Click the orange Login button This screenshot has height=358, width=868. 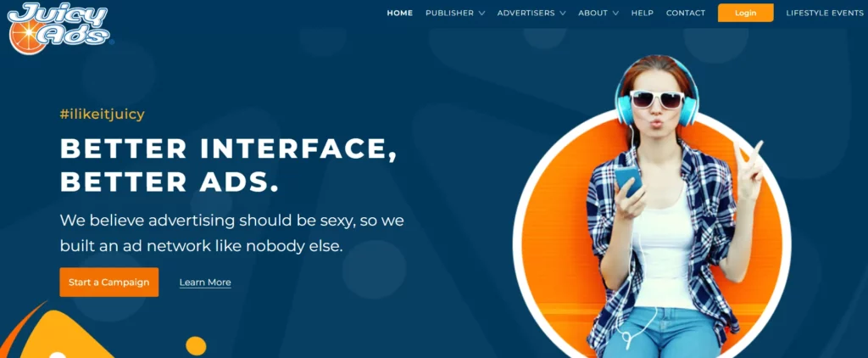point(746,13)
